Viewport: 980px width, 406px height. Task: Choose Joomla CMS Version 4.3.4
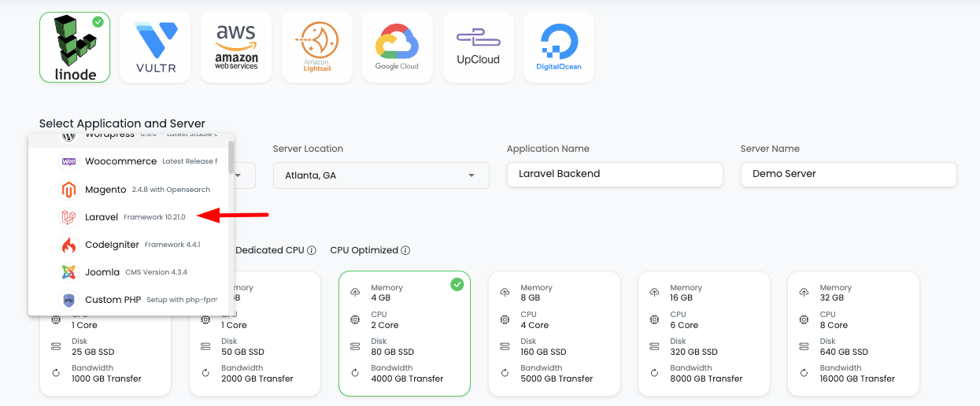128,272
